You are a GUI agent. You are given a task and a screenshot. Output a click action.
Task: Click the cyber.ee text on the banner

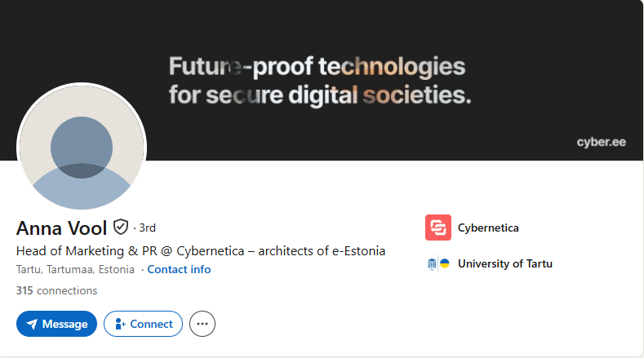(600, 141)
